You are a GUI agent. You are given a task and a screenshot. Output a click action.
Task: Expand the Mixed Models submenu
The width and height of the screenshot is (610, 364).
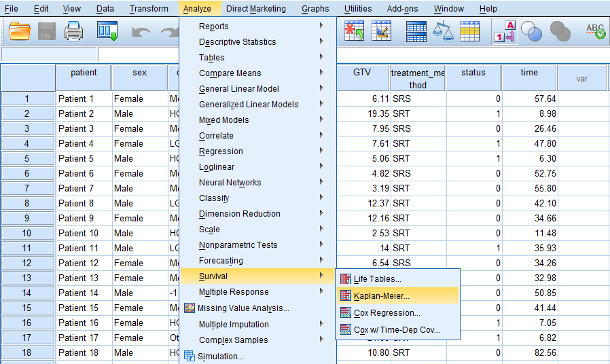pyautogui.click(x=257, y=120)
